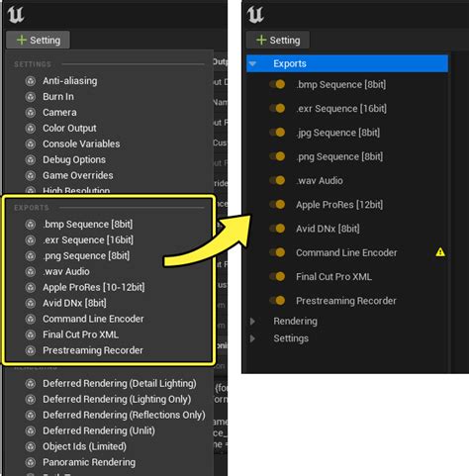Disable the .bmp Sequence [8bit] export toggle
469x476 pixels.
point(277,84)
